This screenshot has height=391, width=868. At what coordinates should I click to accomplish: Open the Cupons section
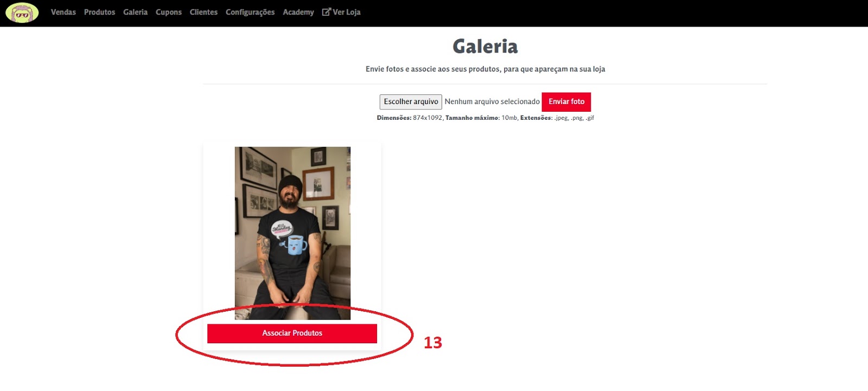pyautogui.click(x=169, y=12)
